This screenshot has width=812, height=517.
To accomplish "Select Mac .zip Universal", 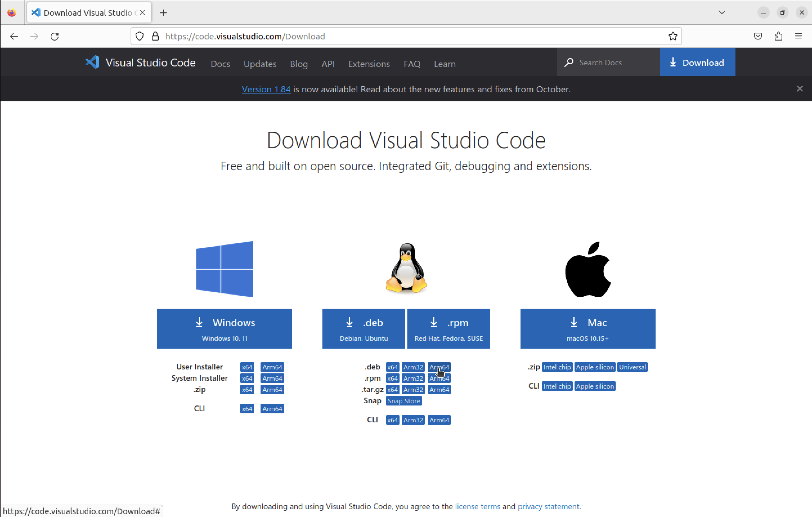I will (632, 367).
